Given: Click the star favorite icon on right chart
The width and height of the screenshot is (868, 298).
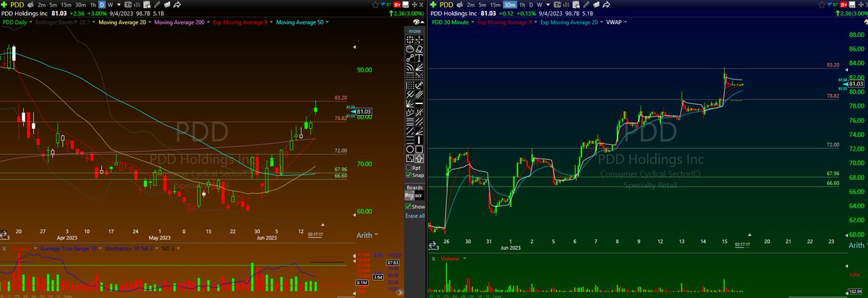Looking at the screenshot, I should pyautogui.click(x=822, y=5).
